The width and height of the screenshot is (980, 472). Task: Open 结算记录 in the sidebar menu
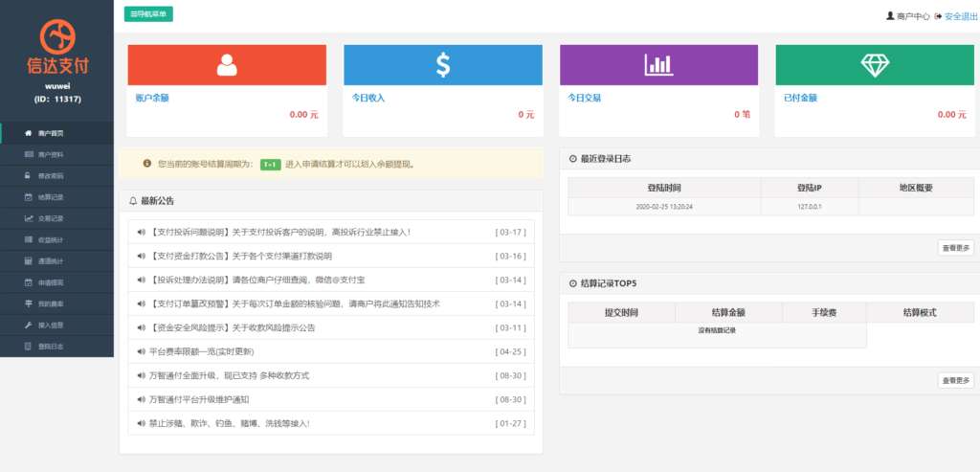pyautogui.click(x=56, y=197)
